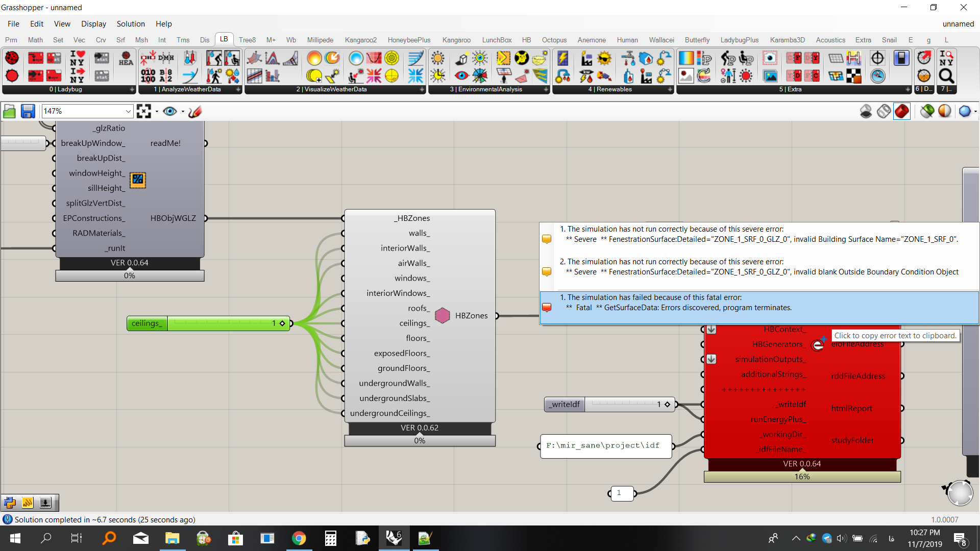Choose the binary 010 100 icon
The width and height of the screenshot is (980, 551).
[148, 76]
